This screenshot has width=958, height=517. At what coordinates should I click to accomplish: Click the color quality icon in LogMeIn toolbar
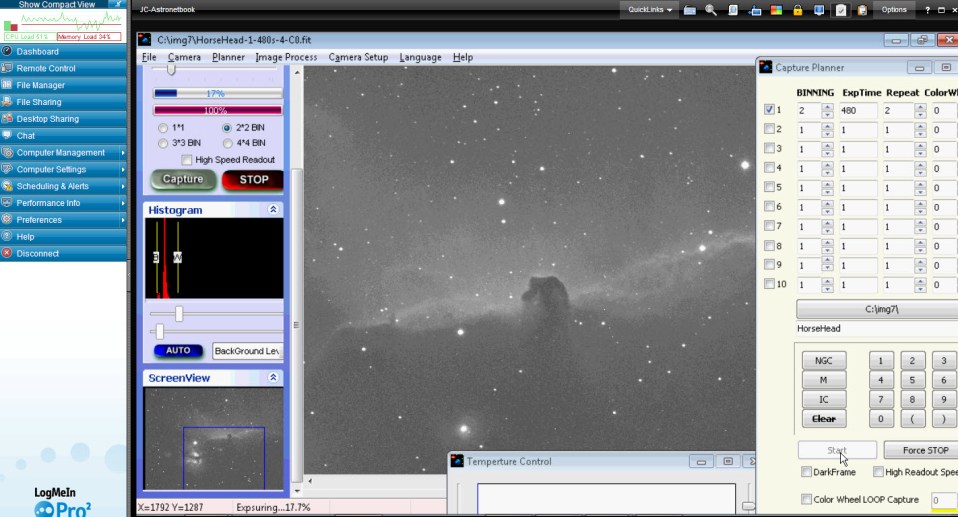click(777, 10)
